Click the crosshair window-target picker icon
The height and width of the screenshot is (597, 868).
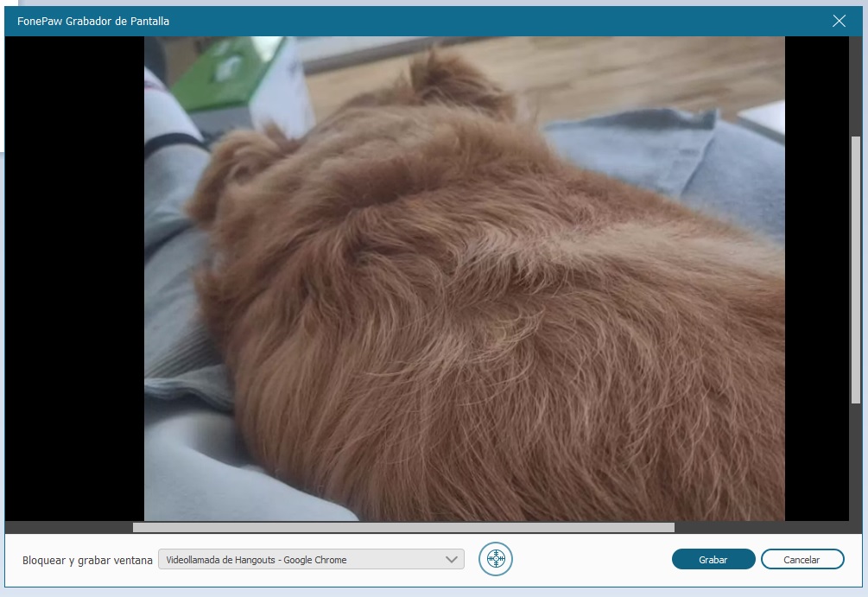(x=496, y=559)
